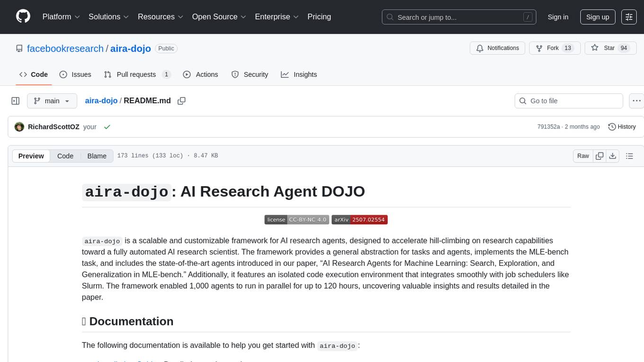The image size is (644, 362).
Task: Click the Public repository label
Action: click(166, 48)
